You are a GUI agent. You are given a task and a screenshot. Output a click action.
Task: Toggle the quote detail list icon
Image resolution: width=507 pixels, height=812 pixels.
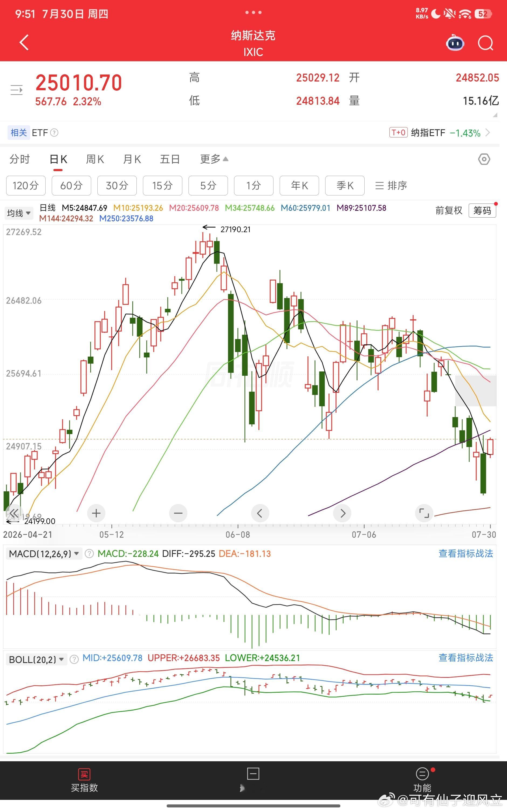[16, 90]
